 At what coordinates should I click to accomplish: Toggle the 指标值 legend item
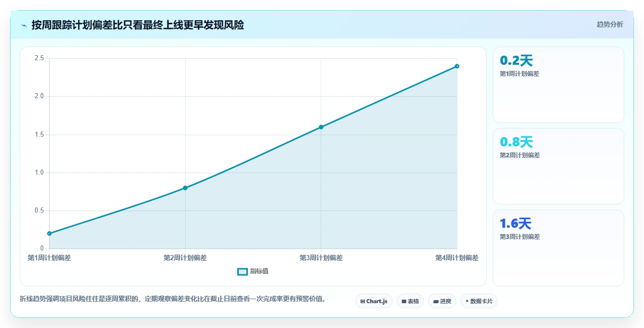point(253,271)
